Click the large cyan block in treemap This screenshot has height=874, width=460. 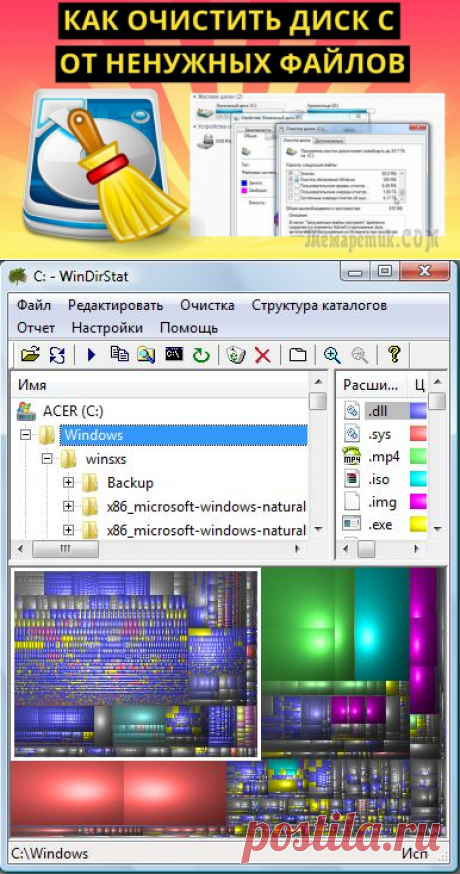[x=382, y=625]
